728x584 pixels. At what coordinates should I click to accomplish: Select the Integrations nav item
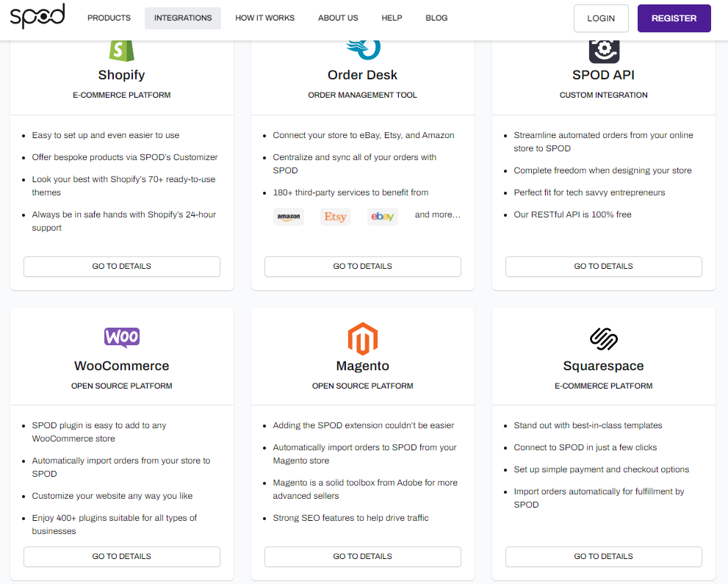click(183, 18)
